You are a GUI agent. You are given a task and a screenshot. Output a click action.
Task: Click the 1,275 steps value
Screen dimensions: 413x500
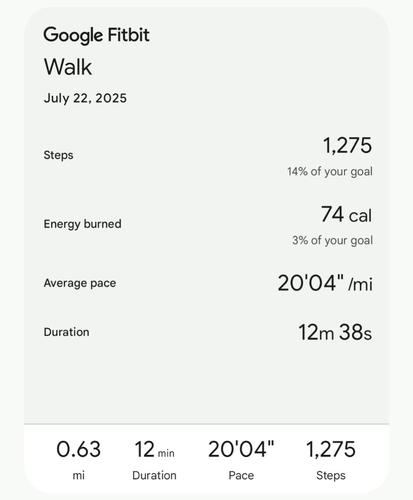[x=347, y=145]
